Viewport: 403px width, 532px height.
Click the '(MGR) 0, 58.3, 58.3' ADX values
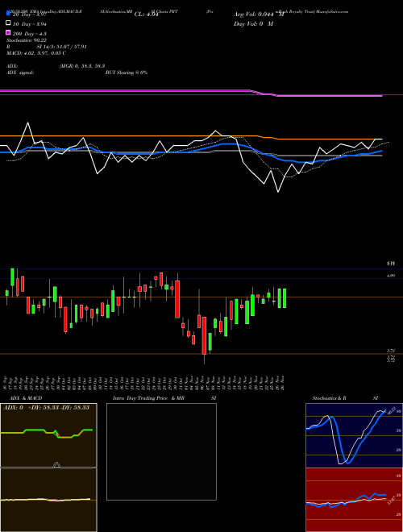(81, 66)
